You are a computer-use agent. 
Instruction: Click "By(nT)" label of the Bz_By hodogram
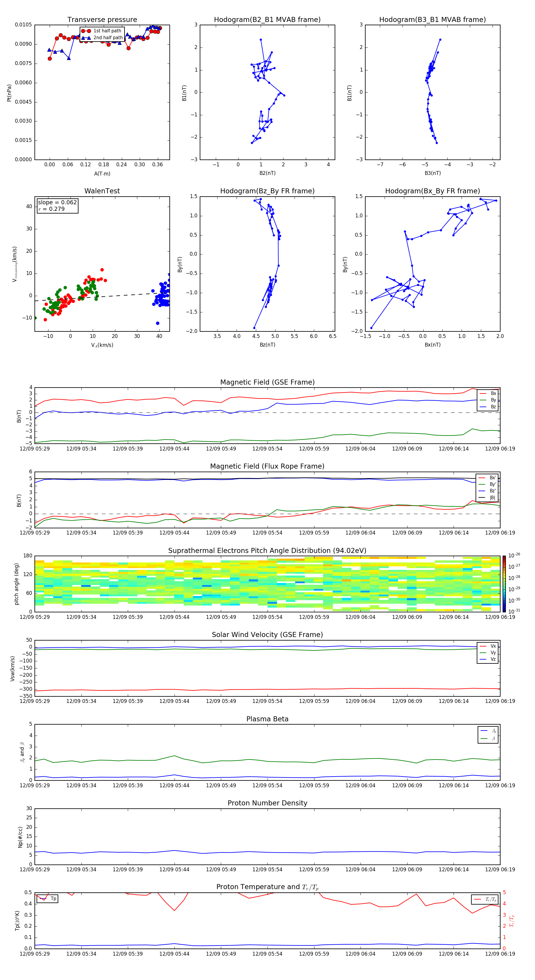coord(180,264)
